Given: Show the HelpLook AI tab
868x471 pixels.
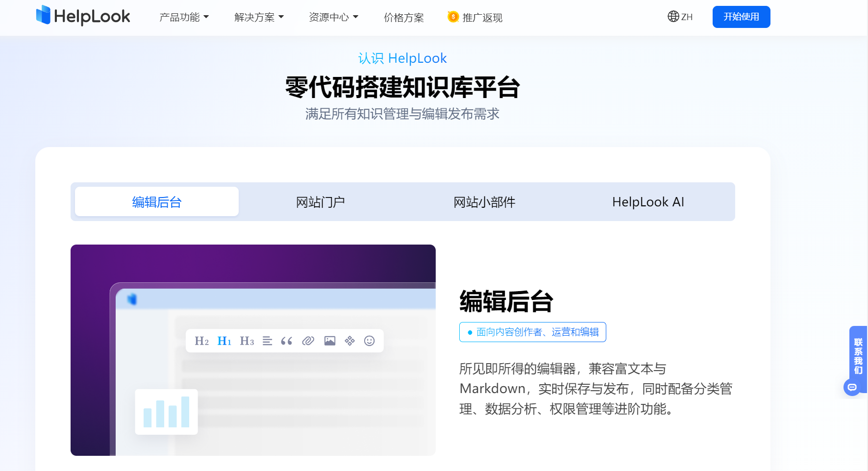Looking at the screenshot, I should point(648,201).
